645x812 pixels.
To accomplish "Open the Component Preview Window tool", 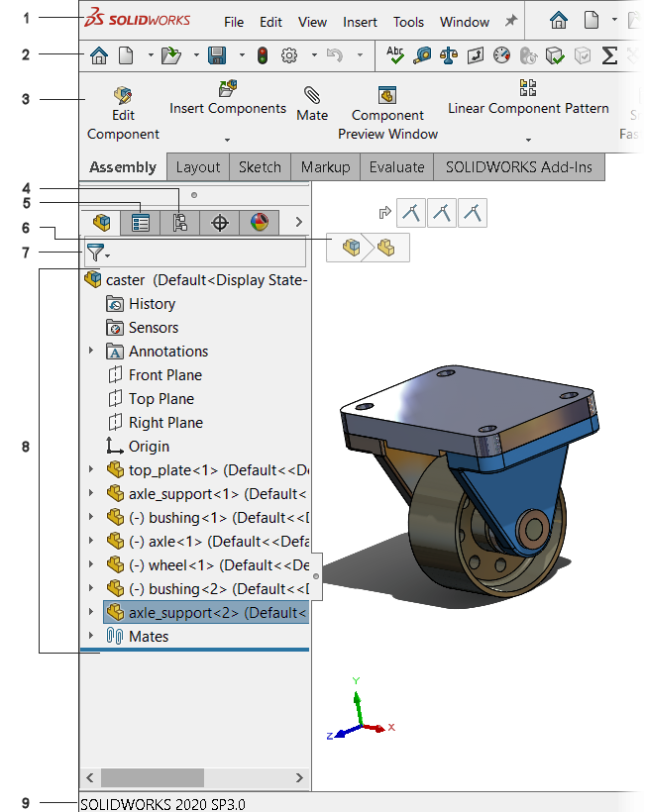I will (x=387, y=95).
